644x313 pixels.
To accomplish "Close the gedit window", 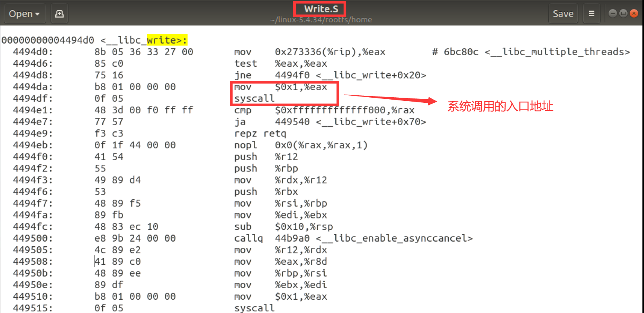I will [x=634, y=13].
